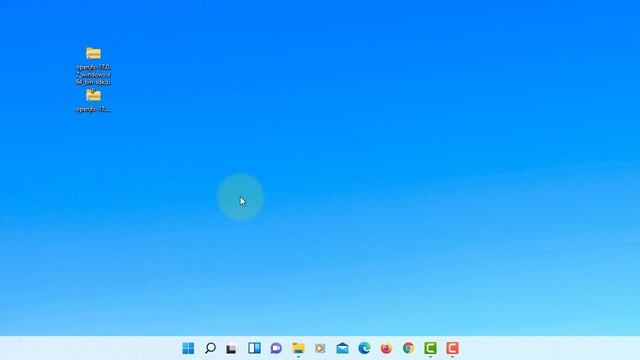Launch Microsoft Edge browser
This screenshot has height=360, width=640.
click(364, 348)
